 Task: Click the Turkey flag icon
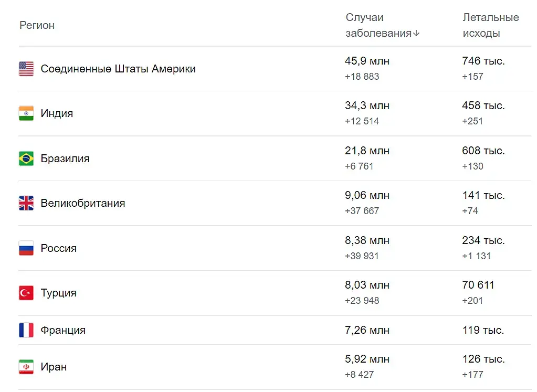26,293
